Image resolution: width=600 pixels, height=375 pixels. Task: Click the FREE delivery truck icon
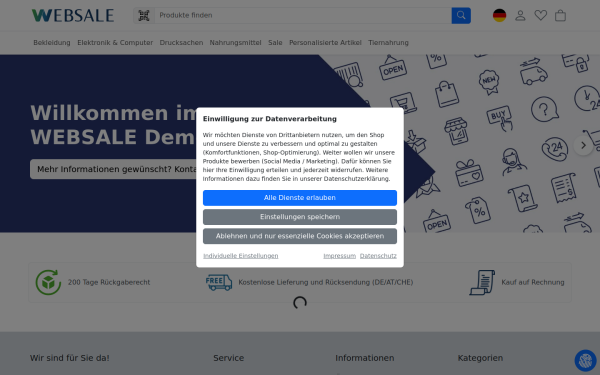219,282
